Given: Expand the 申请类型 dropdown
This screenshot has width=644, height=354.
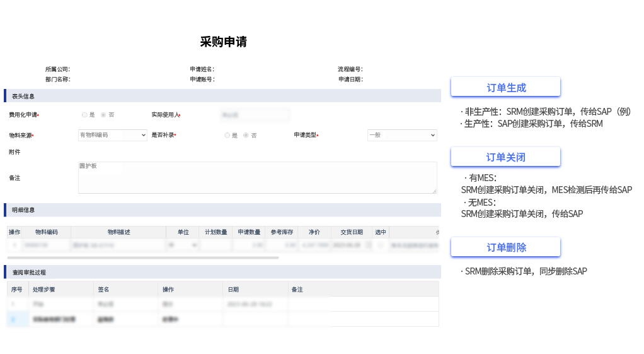Looking at the screenshot, I should 401,135.
